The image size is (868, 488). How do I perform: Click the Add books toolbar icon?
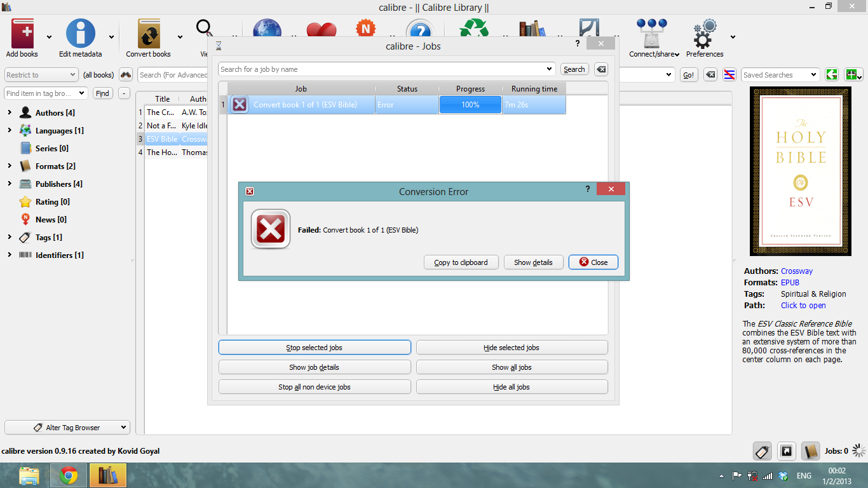click(x=22, y=34)
